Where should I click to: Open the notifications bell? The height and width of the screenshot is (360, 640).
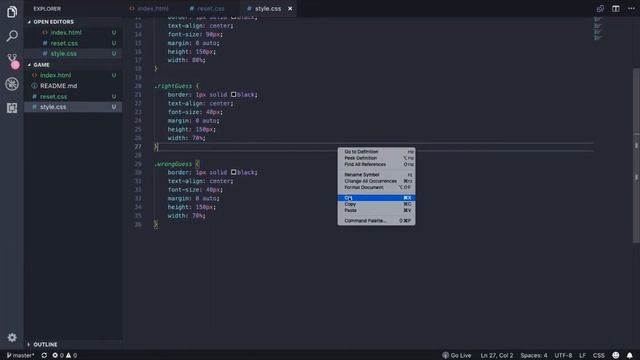pos(630,356)
